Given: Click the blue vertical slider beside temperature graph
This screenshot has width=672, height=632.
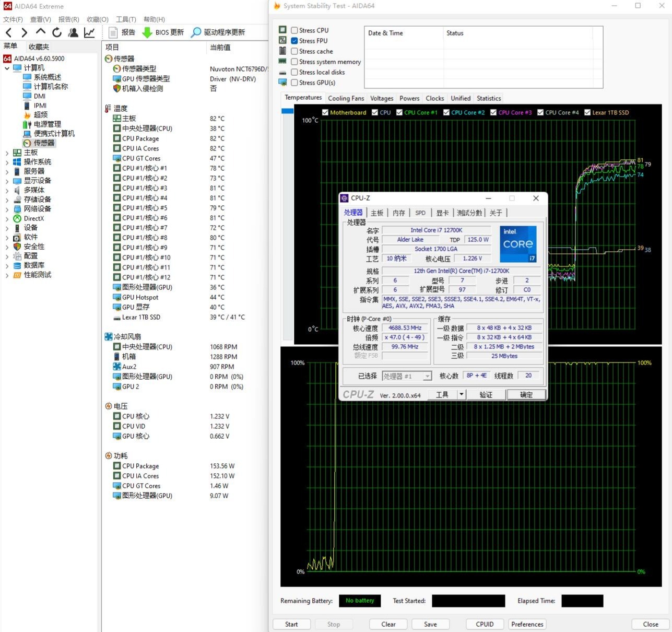Looking at the screenshot, I should [x=287, y=111].
